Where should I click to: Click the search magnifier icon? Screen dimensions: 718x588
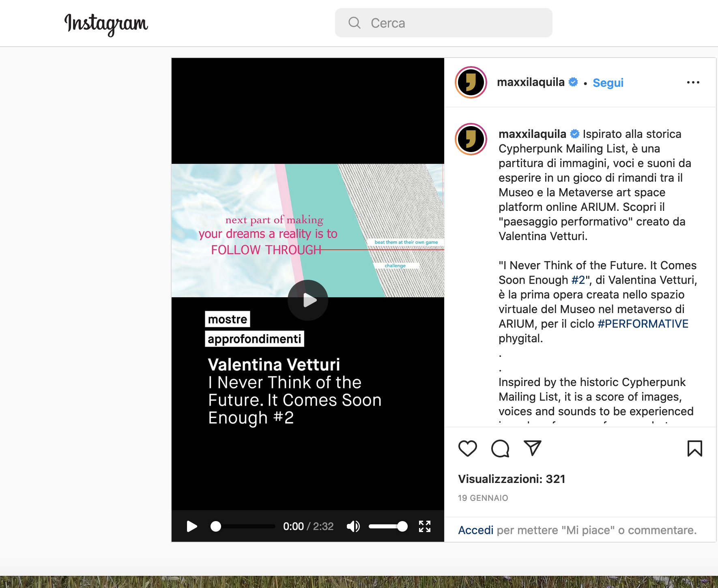tap(355, 23)
